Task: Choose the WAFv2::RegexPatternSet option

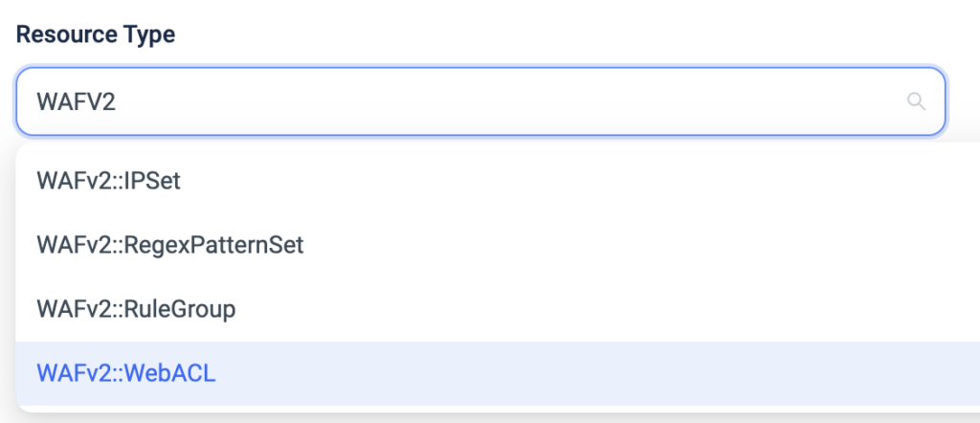Action: tap(498, 246)
